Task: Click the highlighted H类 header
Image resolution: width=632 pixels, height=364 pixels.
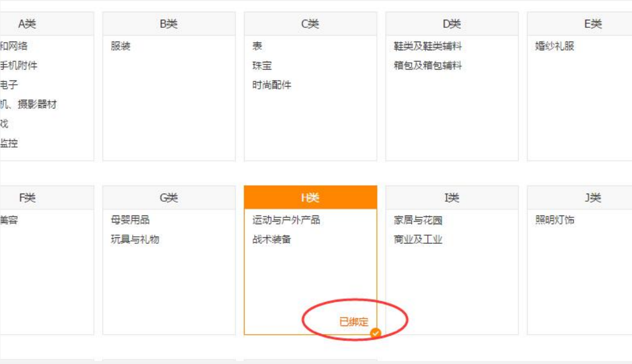Action: [x=310, y=198]
